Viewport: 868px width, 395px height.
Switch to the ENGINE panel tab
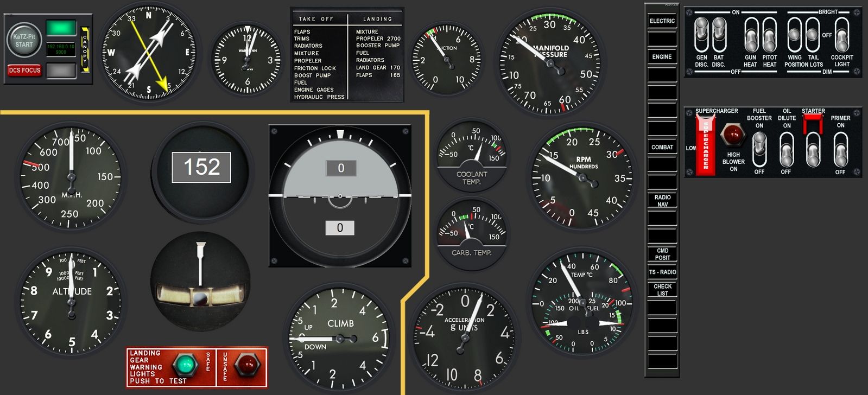pyautogui.click(x=662, y=57)
